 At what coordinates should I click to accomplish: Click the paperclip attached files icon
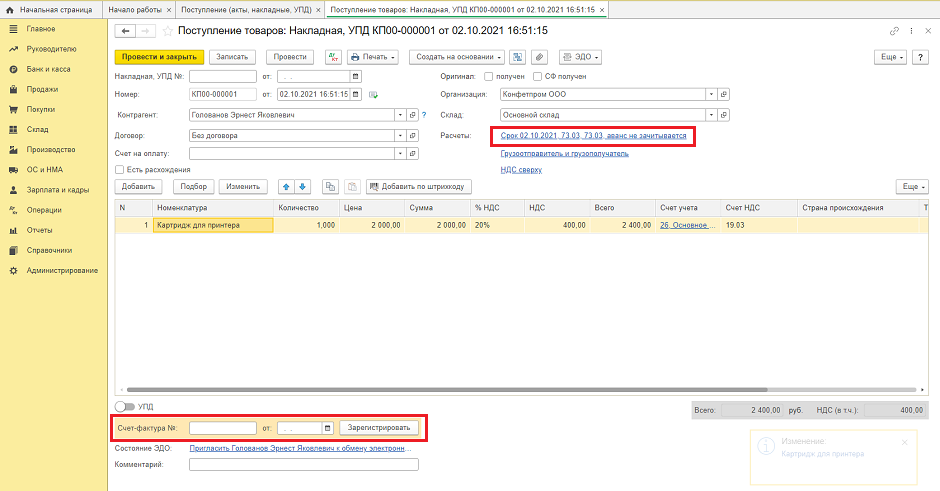(539, 57)
